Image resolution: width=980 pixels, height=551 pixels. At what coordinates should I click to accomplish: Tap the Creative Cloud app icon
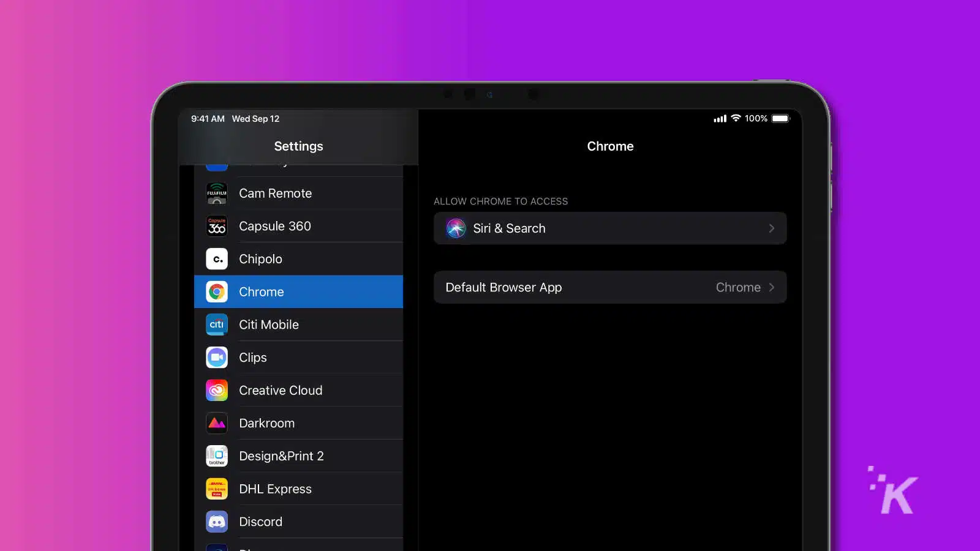(216, 390)
